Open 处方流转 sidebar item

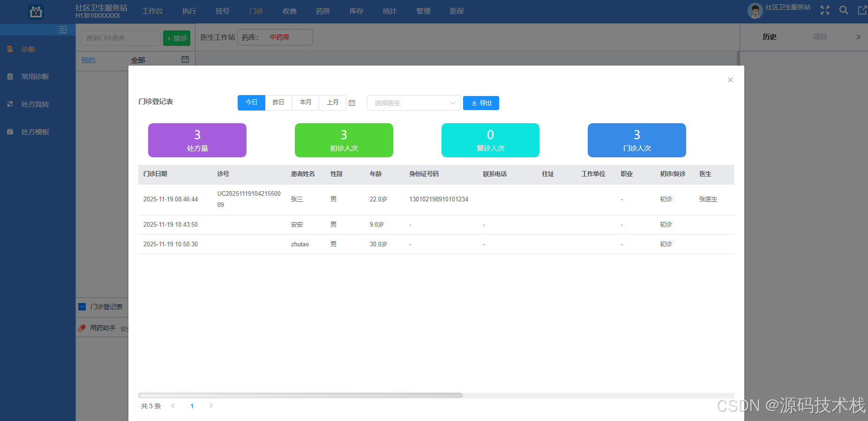35,104
